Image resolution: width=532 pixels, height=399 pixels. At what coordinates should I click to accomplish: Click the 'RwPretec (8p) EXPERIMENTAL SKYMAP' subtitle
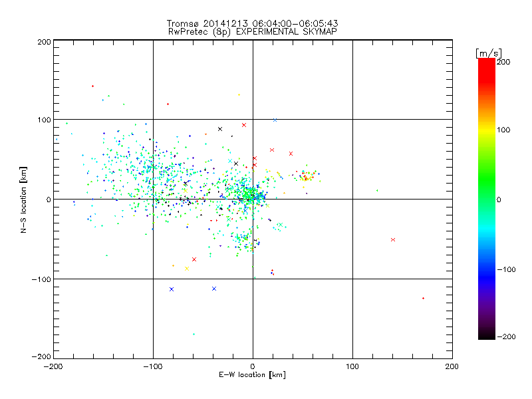[x=252, y=32]
